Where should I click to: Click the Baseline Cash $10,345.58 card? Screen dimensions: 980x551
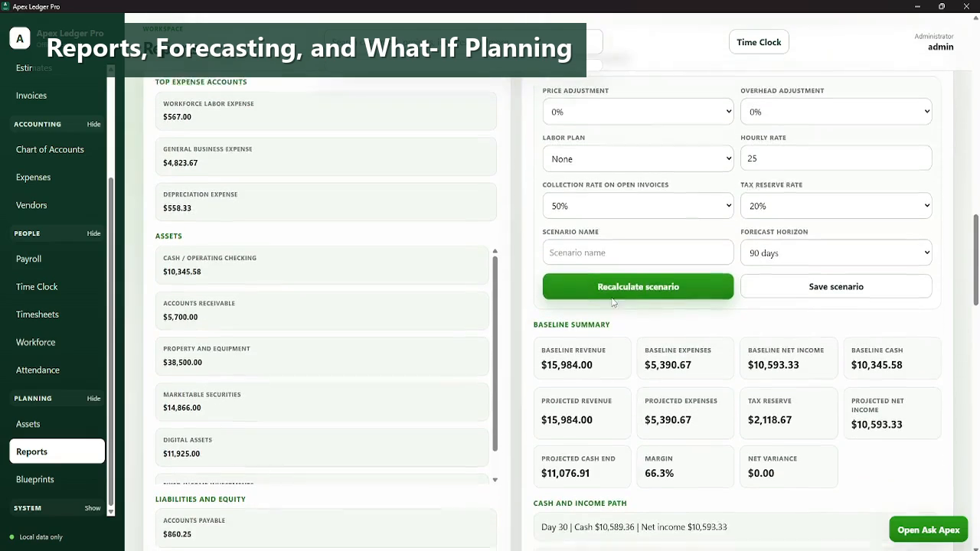point(892,358)
